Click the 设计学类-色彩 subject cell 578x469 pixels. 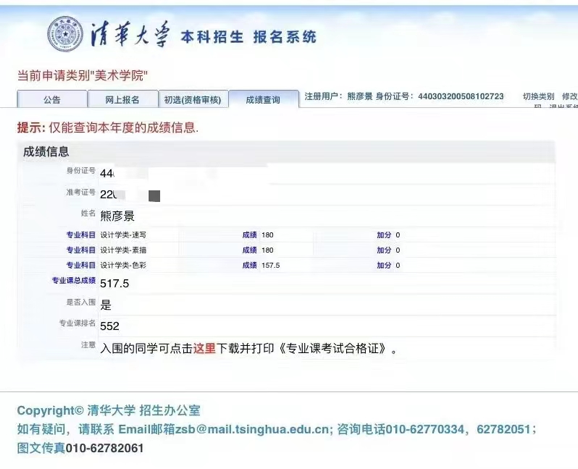tap(123, 265)
